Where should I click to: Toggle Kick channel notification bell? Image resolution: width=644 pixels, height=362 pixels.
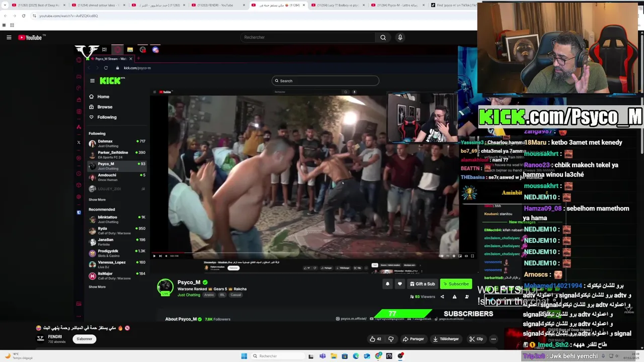click(387, 284)
